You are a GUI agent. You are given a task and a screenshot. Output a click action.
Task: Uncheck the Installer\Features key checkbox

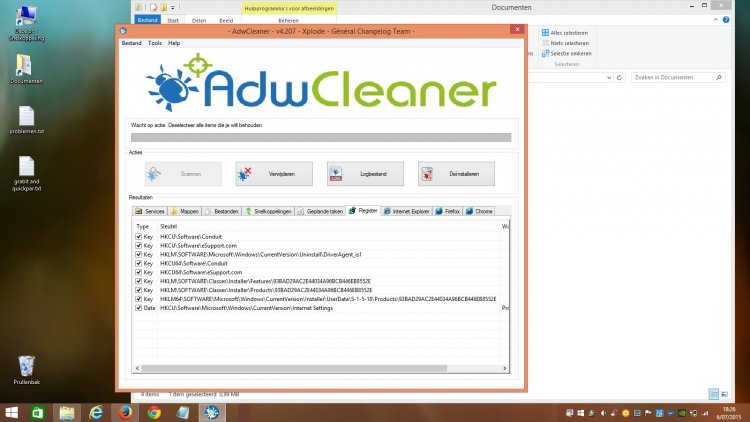click(x=138, y=281)
